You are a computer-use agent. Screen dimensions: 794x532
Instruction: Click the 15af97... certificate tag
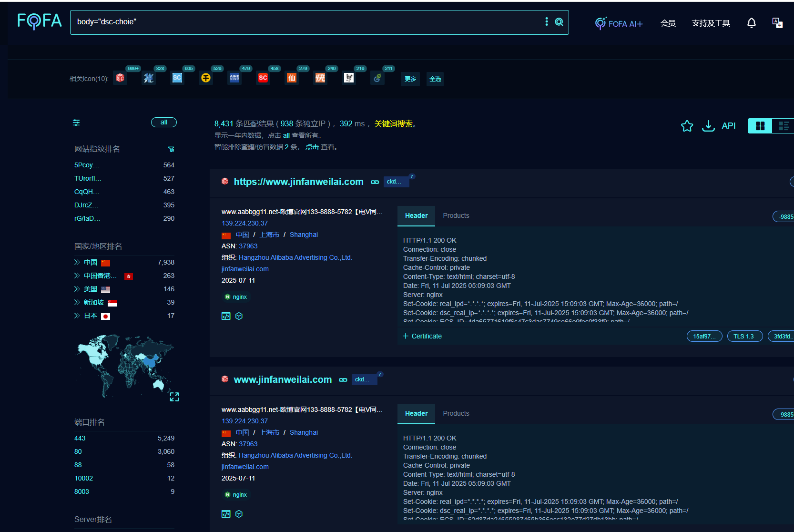coord(704,336)
